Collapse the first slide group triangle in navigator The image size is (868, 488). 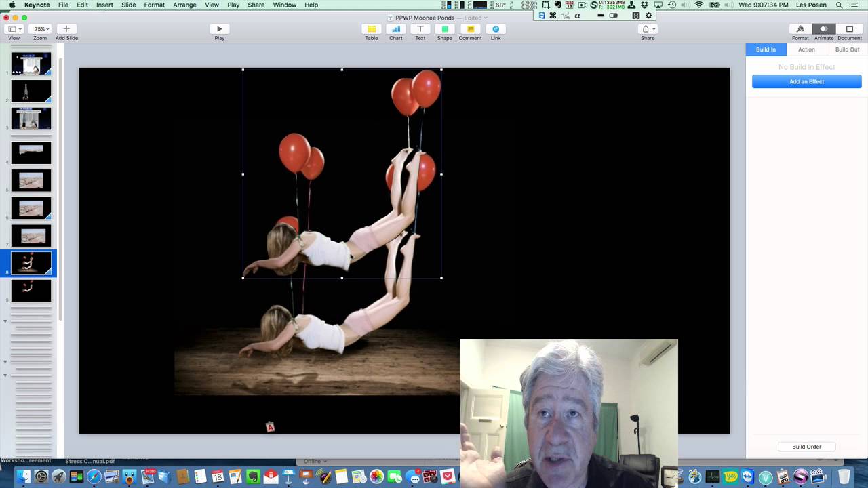coord(5,321)
